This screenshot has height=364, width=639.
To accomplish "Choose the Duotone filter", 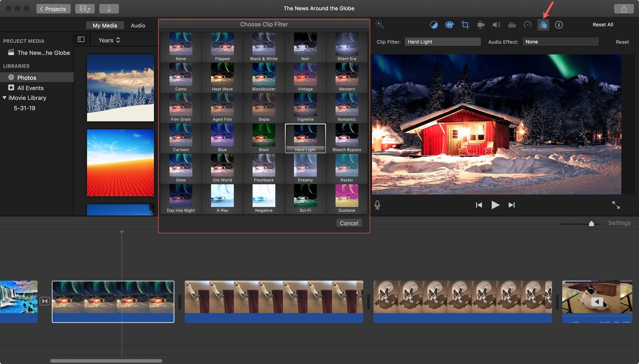I will [x=347, y=199].
